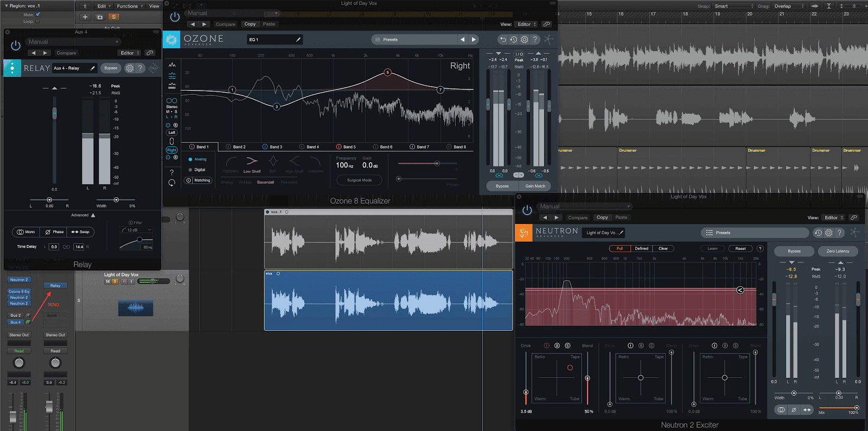Open the Functions menu in tracks area
This screenshot has height=431, width=868.
(130, 6)
